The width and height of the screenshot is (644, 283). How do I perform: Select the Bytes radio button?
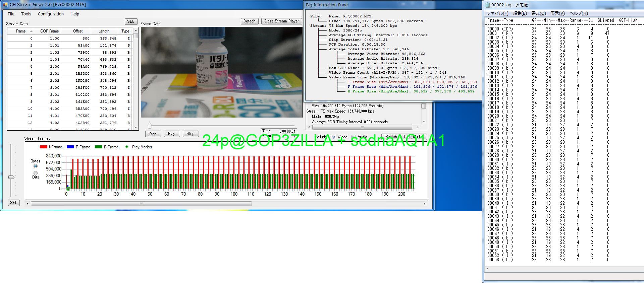[x=36, y=166]
